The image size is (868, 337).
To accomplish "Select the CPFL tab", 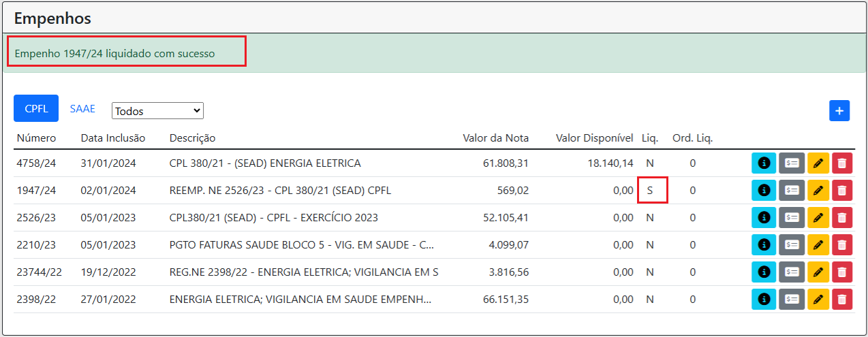I will tap(36, 109).
